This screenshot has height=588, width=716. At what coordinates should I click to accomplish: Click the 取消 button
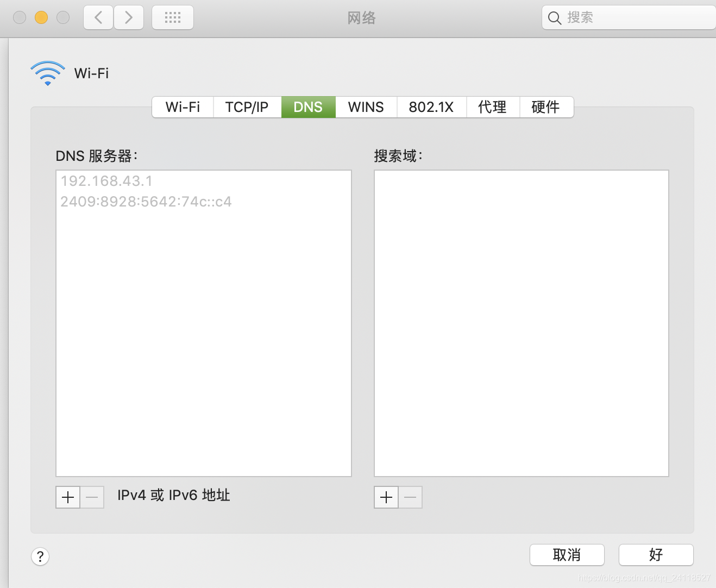pyautogui.click(x=567, y=555)
